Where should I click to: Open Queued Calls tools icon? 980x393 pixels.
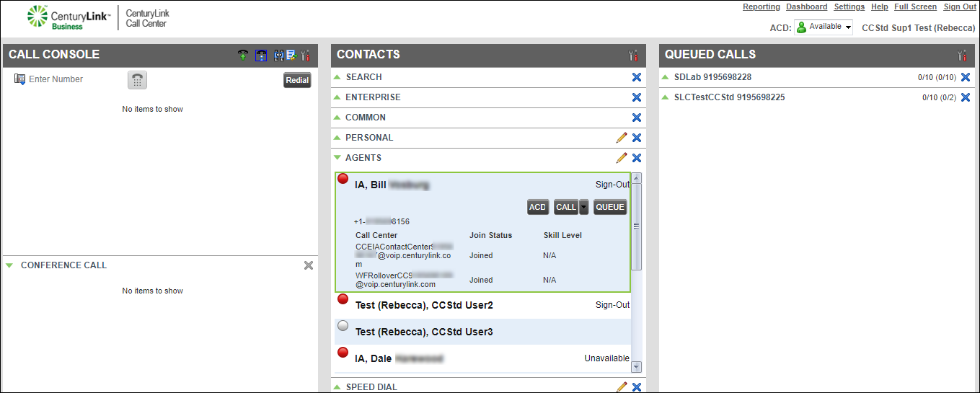pos(961,55)
